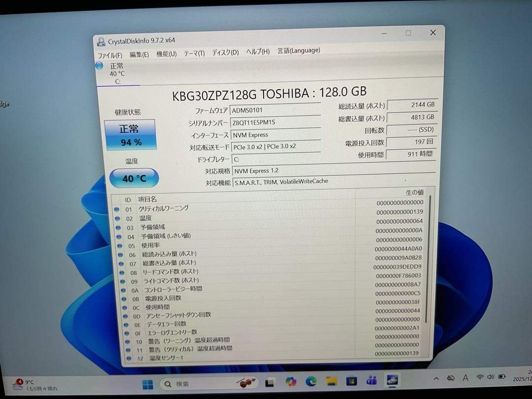Image resolution: width=532 pixels, height=399 pixels.
Task: Open the running CrystalDiskInfo icon on the taskbar
Action: tap(392, 381)
